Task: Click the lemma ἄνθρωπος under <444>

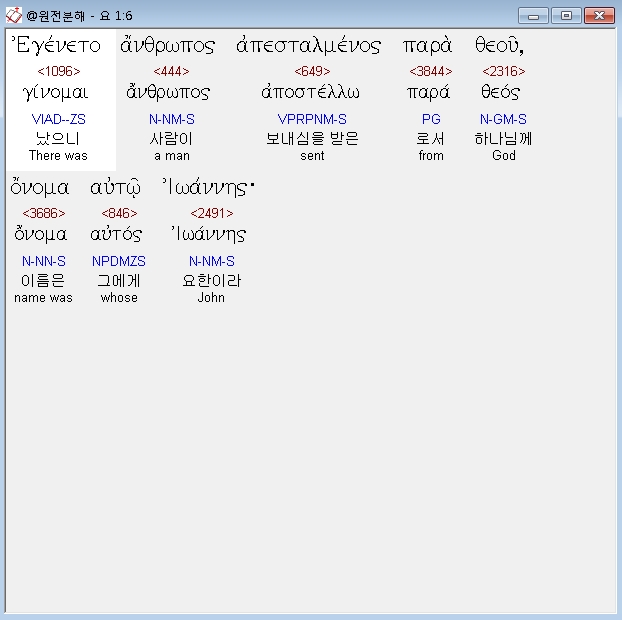Action: tap(168, 92)
